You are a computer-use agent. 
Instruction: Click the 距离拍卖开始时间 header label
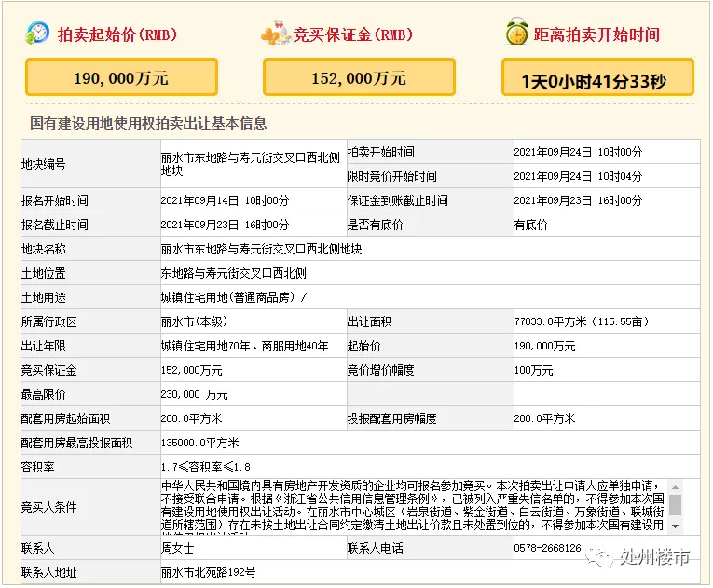pyautogui.click(x=596, y=35)
